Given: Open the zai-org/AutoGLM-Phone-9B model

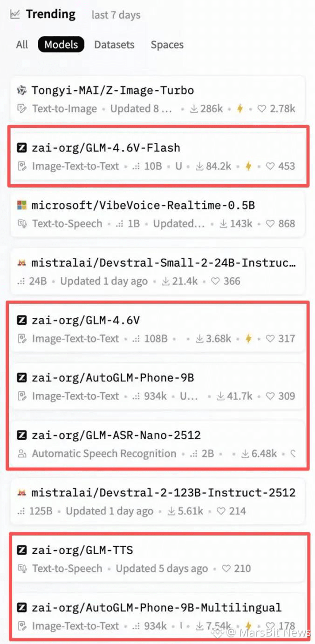Looking at the screenshot, I should pyautogui.click(x=158, y=386).
